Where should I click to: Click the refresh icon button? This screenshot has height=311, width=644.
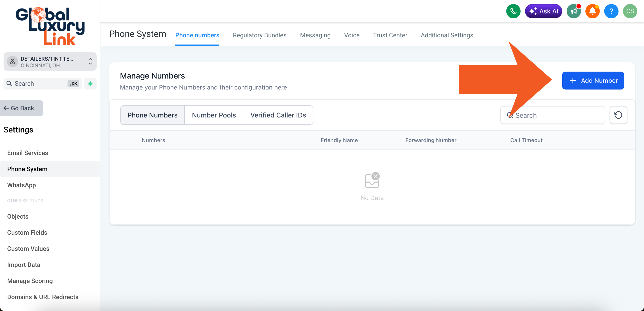[618, 115]
